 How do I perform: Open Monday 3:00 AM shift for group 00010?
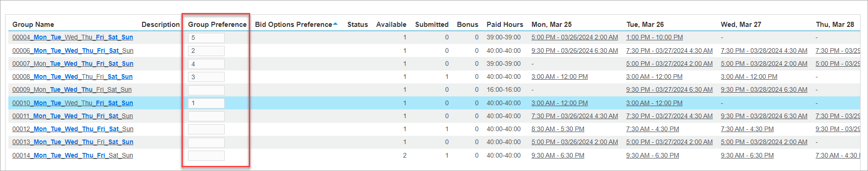559,103
